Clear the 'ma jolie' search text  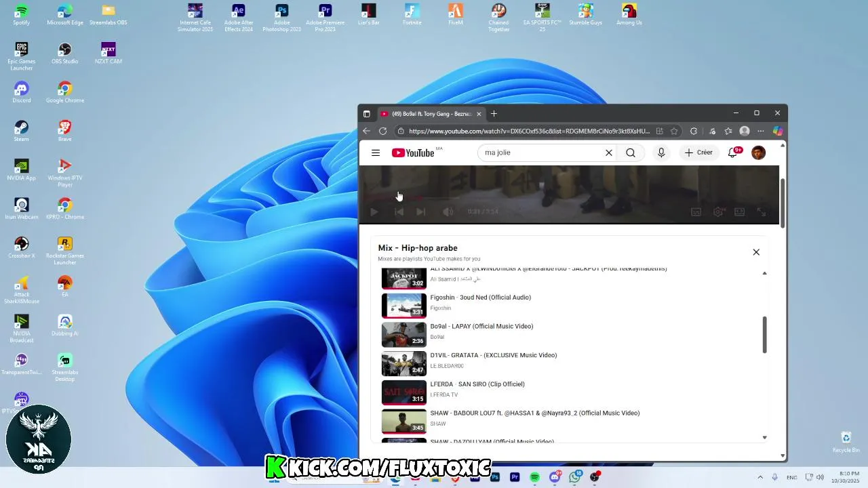tap(609, 152)
